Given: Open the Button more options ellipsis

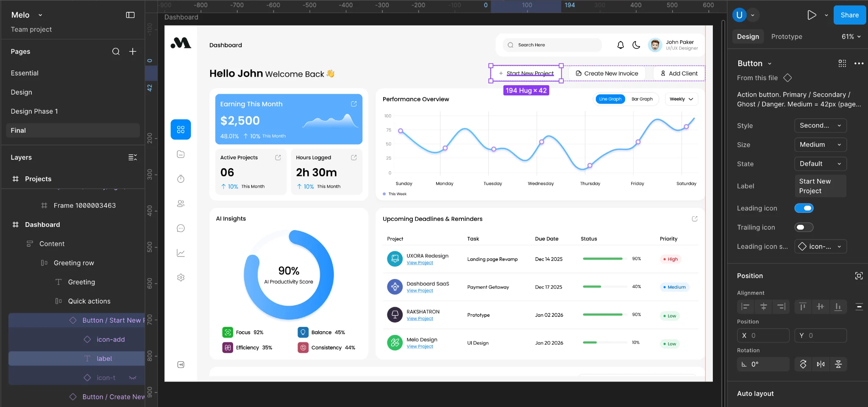Looking at the screenshot, I should 859,63.
